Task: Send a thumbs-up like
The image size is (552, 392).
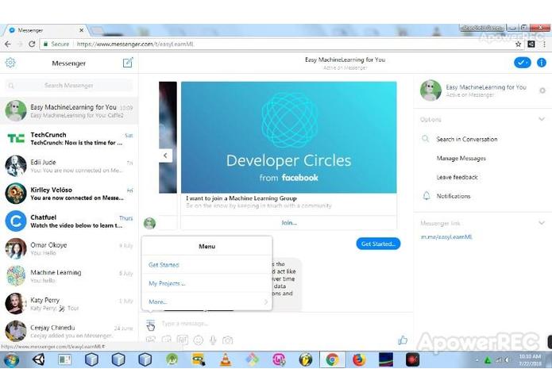Action: (403, 340)
